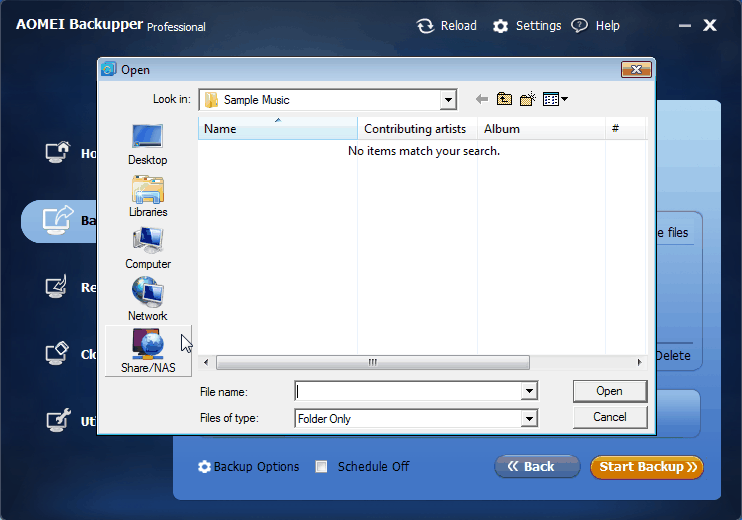Click the scrollbar right arrow
742x520 pixels.
639,362
